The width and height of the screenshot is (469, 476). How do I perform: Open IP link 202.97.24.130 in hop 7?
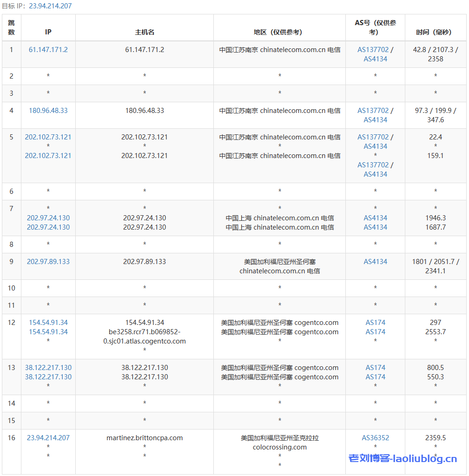tap(48, 218)
